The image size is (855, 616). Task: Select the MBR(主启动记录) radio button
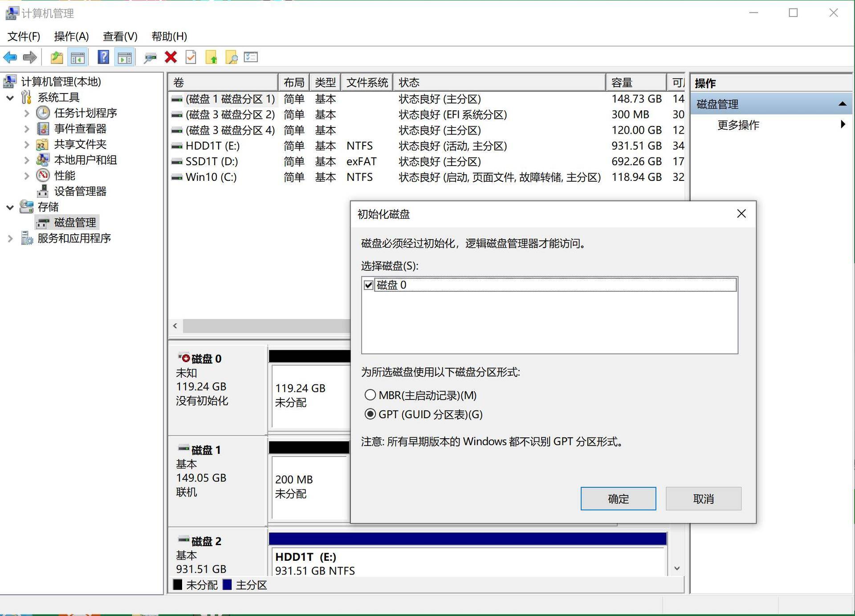(x=370, y=395)
